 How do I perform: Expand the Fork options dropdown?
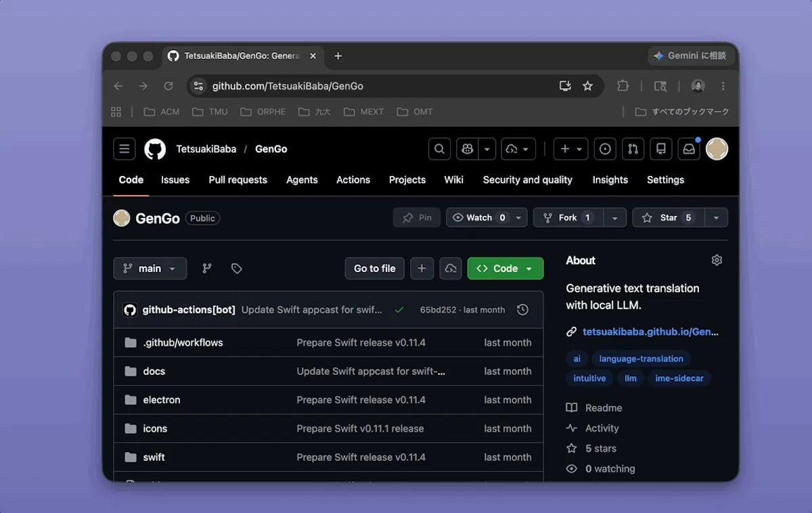[x=614, y=218]
